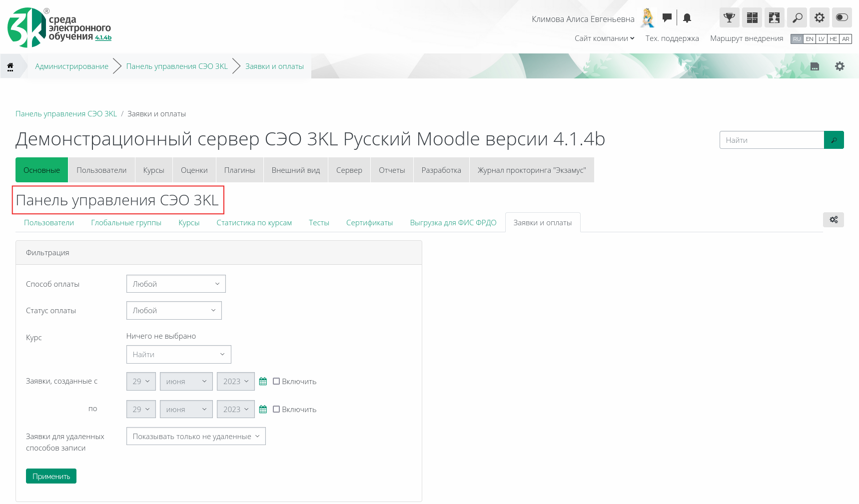Switch to the 'Плагины' admin tab

point(239,170)
